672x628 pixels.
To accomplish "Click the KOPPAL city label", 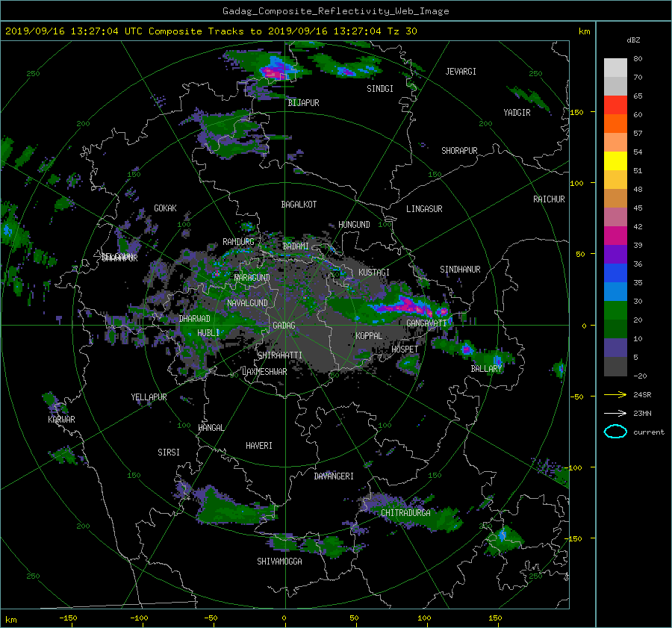I will tap(369, 336).
